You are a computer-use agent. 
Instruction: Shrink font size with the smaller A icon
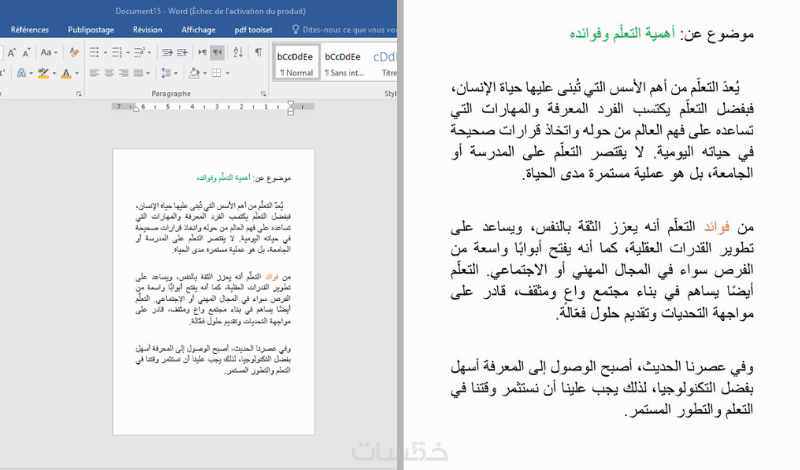coord(26,52)
